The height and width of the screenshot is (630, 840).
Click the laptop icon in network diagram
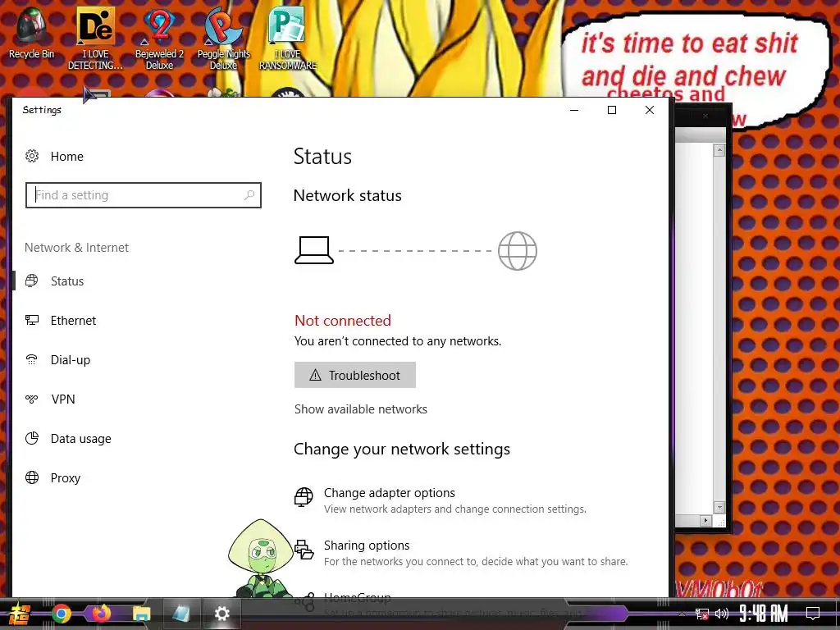pyautogui.click(x=314, y=251)
